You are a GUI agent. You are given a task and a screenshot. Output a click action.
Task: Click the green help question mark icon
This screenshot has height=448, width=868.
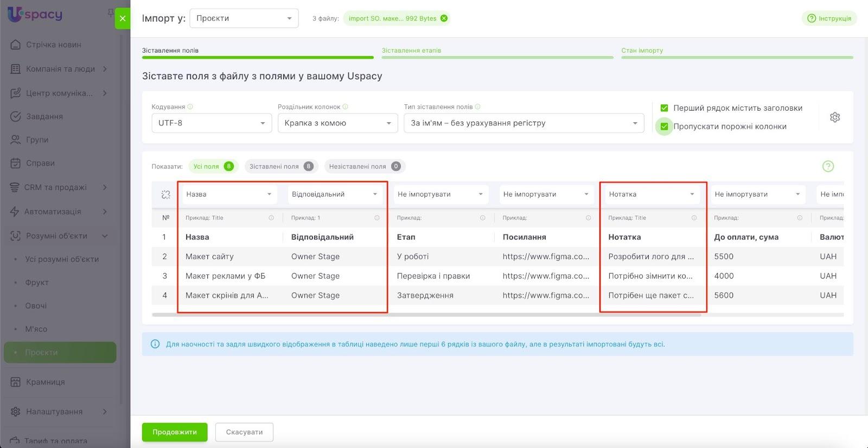828,166
